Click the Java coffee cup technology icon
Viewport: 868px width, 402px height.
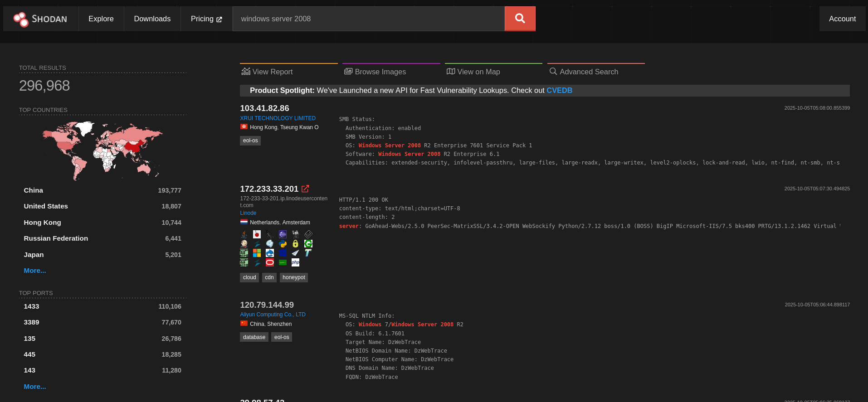point(244,234)
